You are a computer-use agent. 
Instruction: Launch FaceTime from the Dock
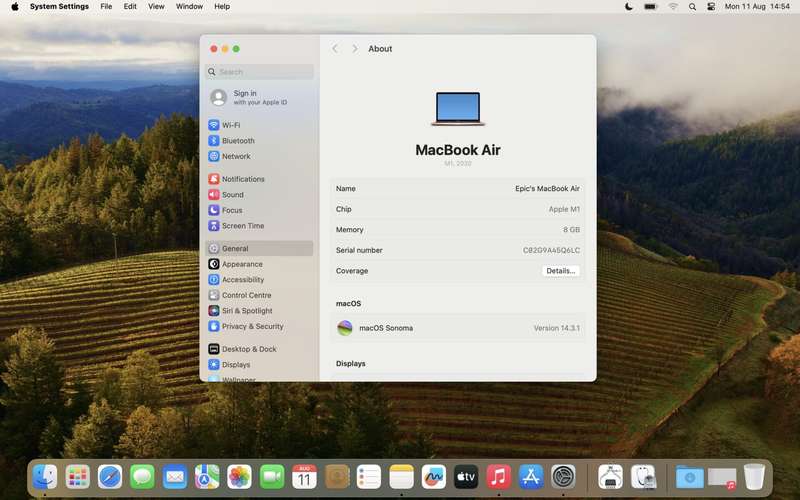(272, 477)
